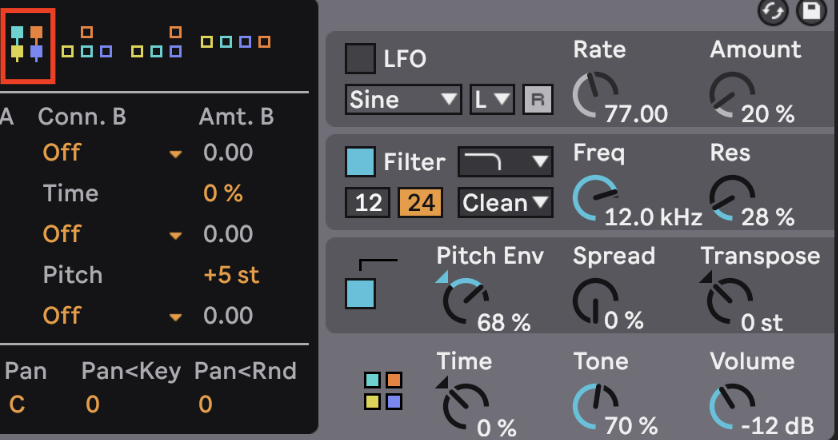Click the 0 st Transpose value
838x440 pixels.
762,322
